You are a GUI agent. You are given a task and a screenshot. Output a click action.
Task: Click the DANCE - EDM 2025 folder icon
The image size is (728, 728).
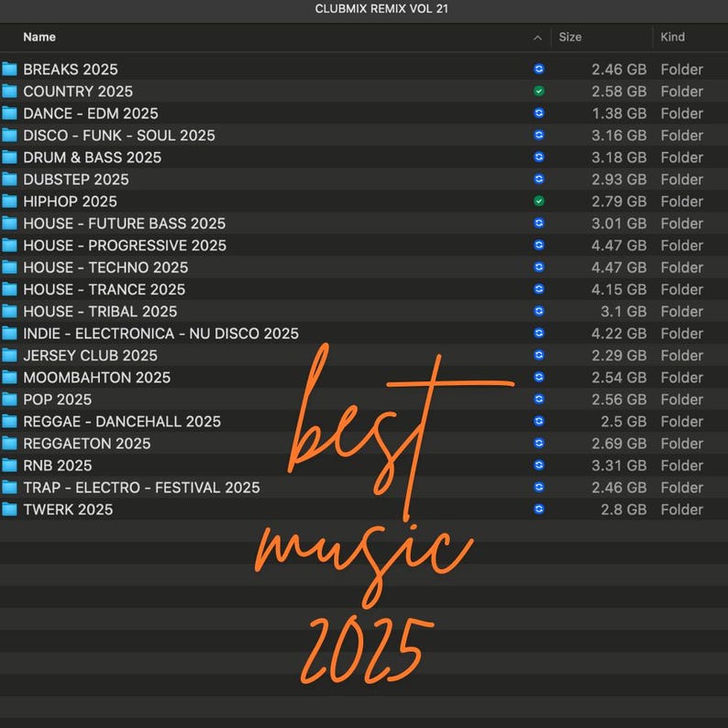(9, 114)
